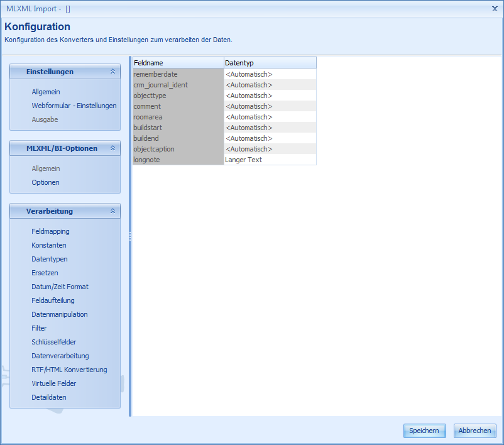Change the longnote data type selection

click(x=269, y=160)
